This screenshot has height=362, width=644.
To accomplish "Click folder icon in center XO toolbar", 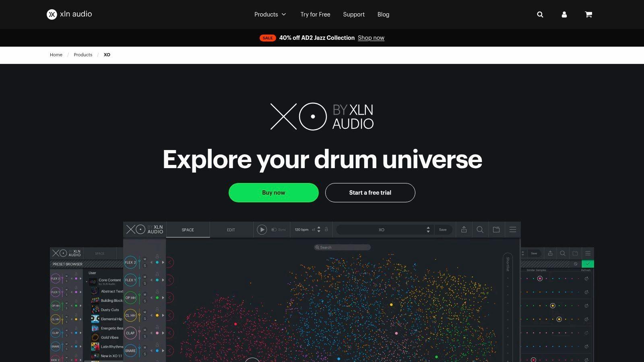I will 496,229.
